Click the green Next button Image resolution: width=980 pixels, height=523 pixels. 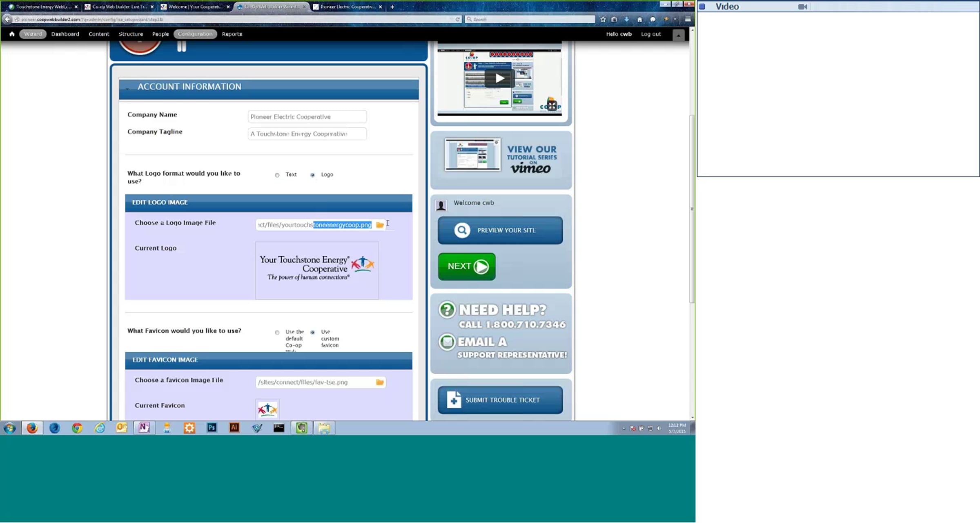(x=467, y=266)
